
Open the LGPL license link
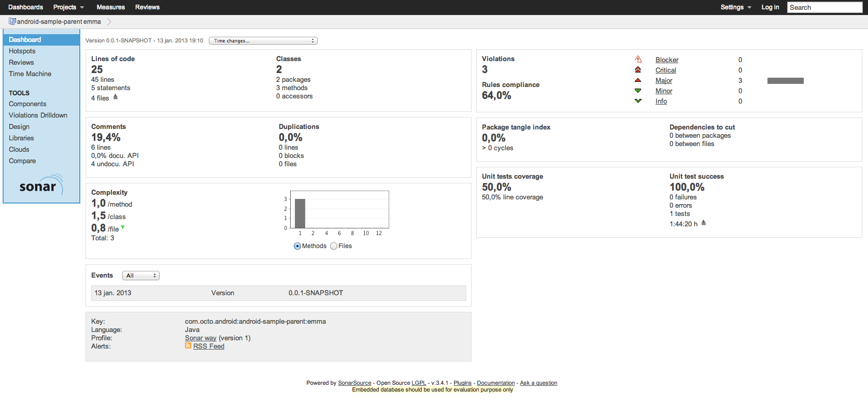click(x=419, y=383)
